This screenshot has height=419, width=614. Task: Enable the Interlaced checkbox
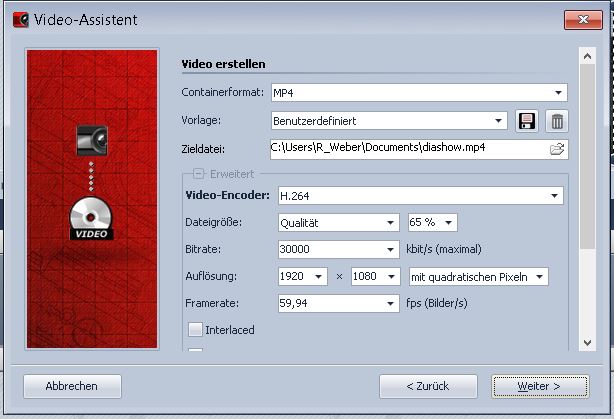tap(195, 328)
